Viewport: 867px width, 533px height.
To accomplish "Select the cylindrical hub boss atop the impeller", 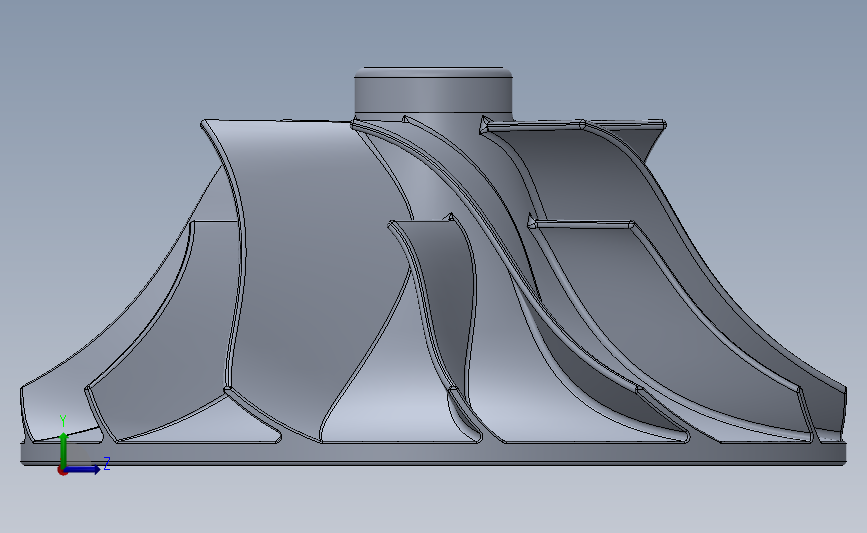I will point(433,93).
